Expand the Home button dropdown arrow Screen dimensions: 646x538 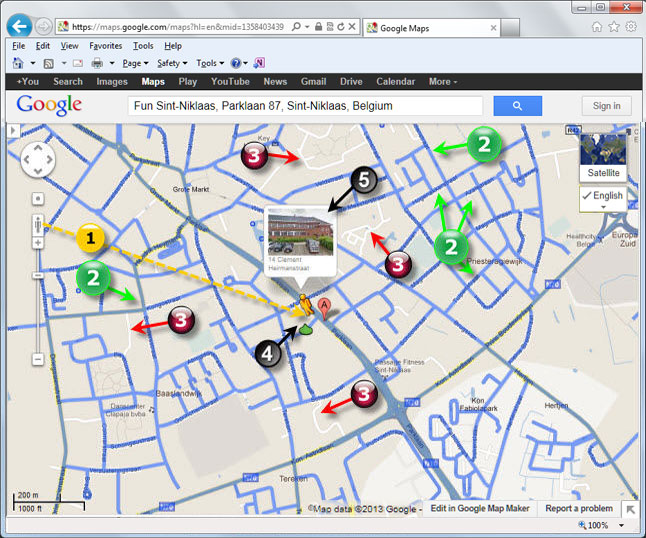pyautogui.click(x=33, y=63)
